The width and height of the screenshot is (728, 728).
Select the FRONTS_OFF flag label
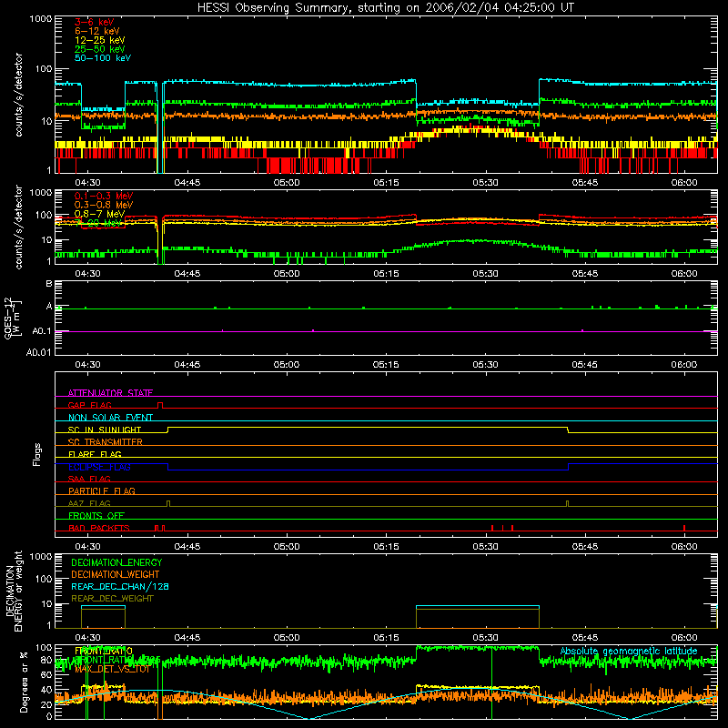tap(96, 515)
